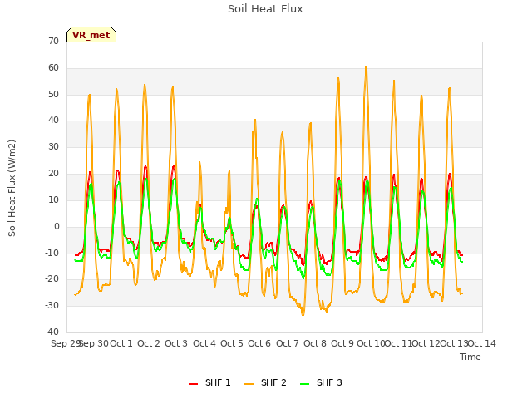Click the 20 y-axis tick label
This screenshot has height=399, width=532.
tap(53, 174)
